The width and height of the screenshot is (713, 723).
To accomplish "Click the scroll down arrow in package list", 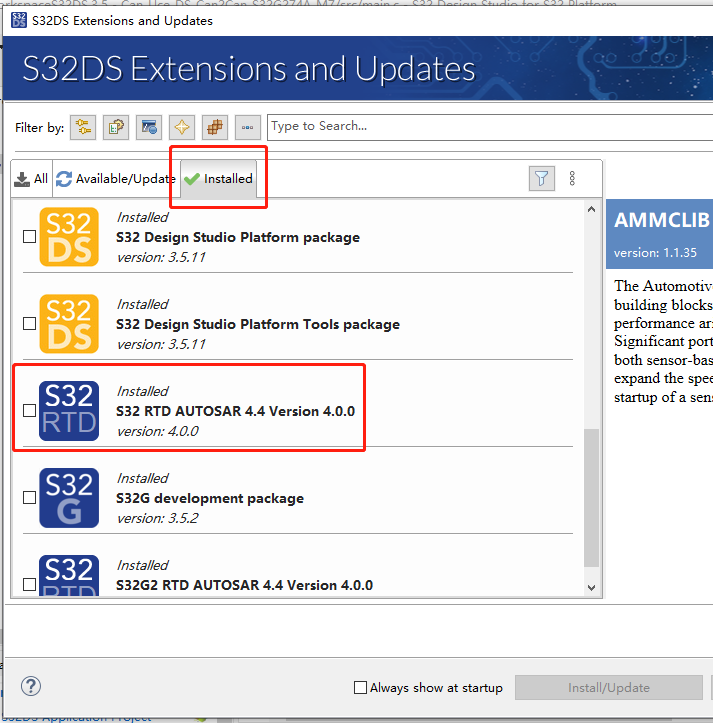I will coord(592,588).
